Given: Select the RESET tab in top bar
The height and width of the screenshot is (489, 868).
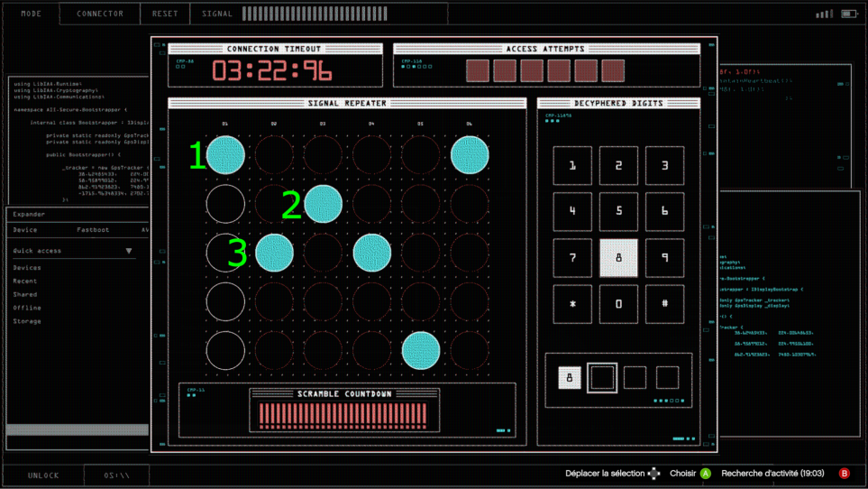Looking at the screenshot, I should 165,14.
